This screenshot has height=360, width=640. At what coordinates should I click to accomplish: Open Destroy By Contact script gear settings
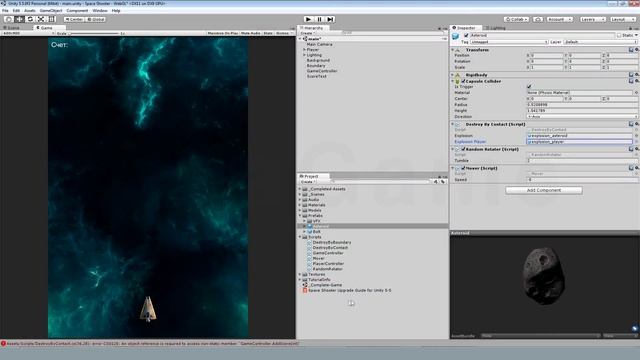(x=636, y=124)
